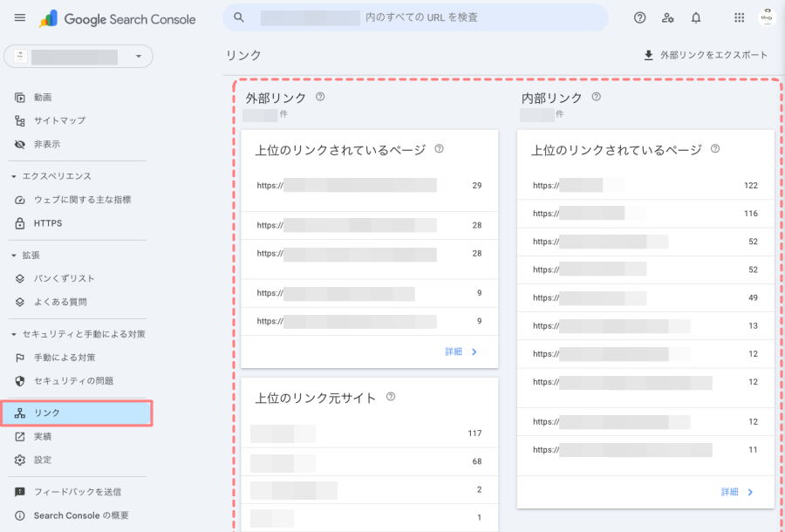Click the Google Search Console logo

(x=118, y=19)
